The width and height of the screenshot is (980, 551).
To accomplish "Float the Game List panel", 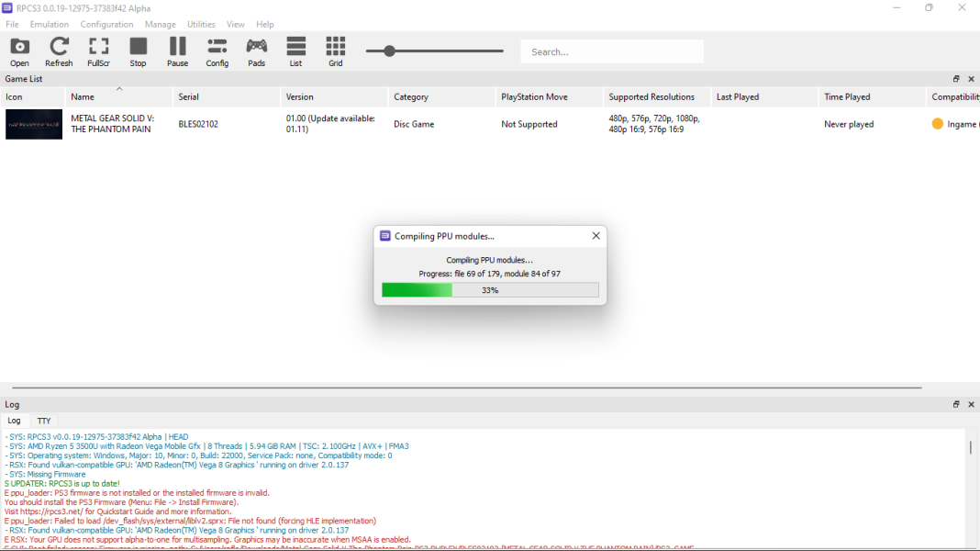I will pyautogui.click(x=955, y=79).
